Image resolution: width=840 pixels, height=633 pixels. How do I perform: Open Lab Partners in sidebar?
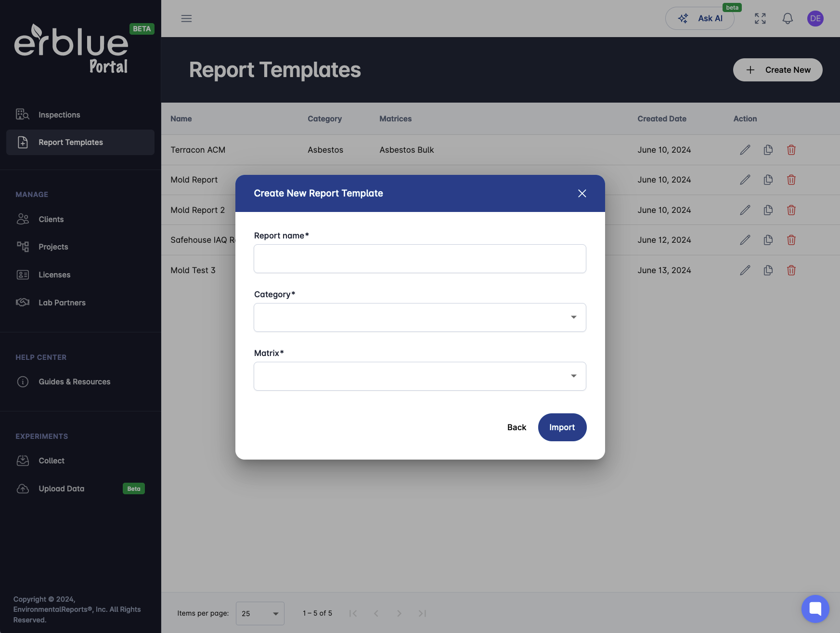(80, 303)
